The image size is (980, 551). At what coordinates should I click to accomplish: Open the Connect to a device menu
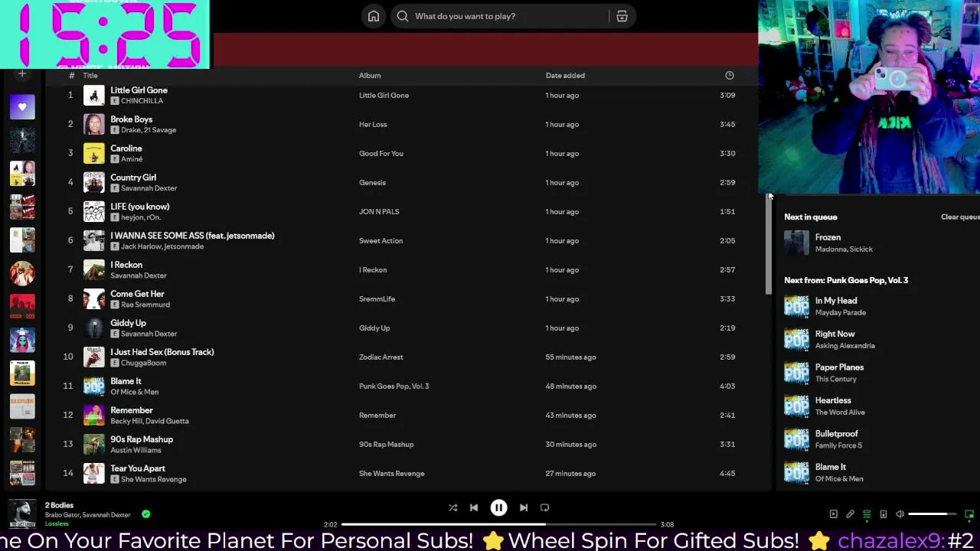coord(884,514)
